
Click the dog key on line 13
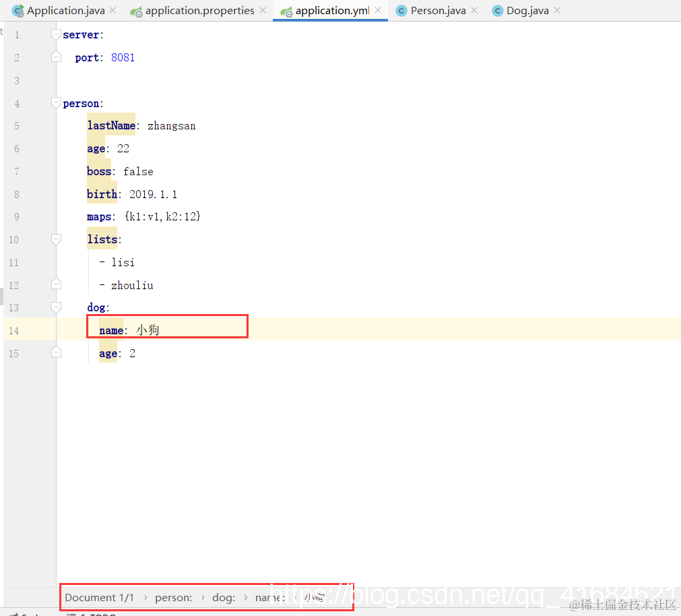click(x=96, y=307)
